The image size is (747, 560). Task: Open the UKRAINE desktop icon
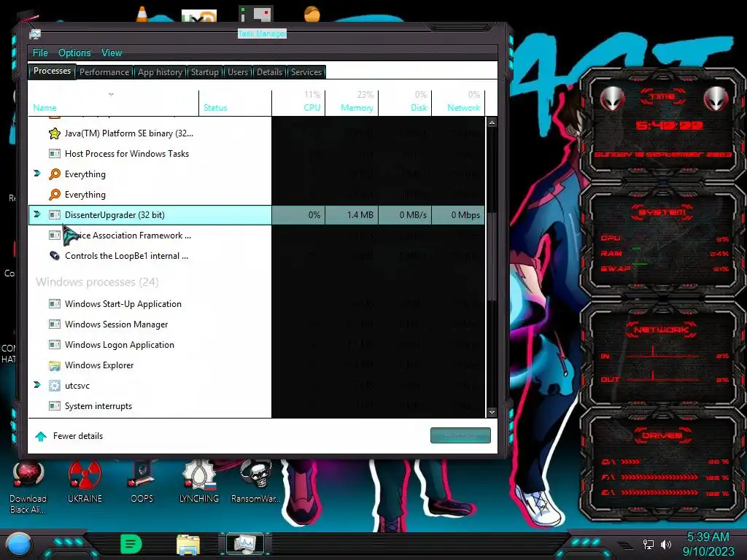pyautogui.click(x=85, y=482)
